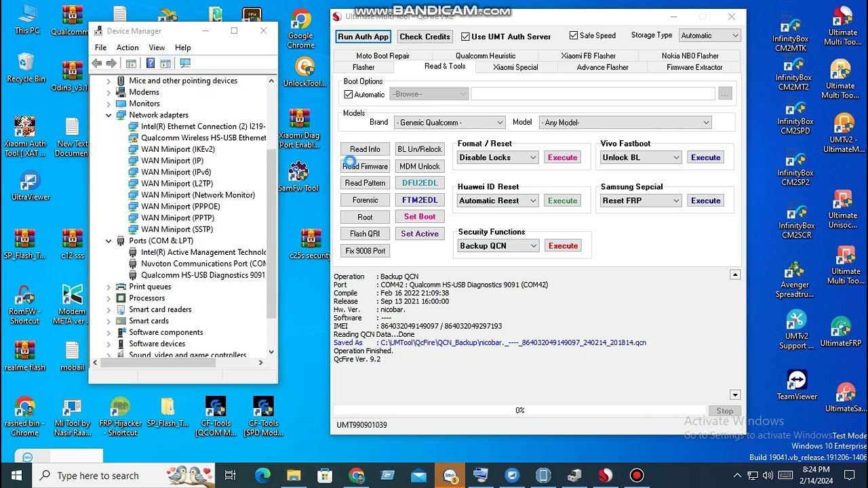Open Mail app from the taskbar

tap(418, 475)
